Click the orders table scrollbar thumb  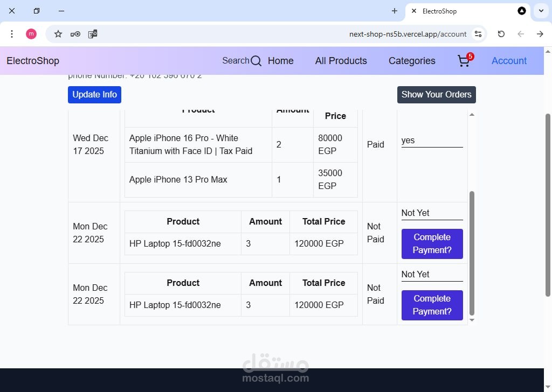coord(472,253)
